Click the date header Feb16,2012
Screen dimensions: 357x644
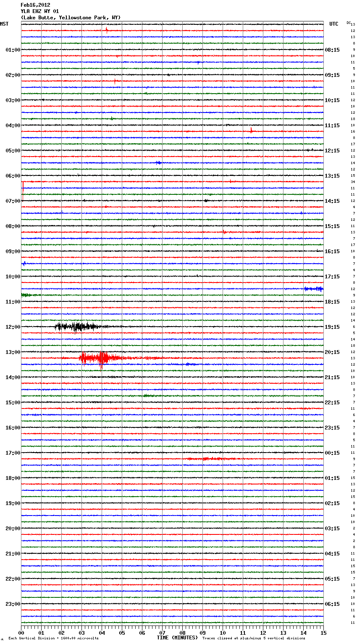[35, 5]
